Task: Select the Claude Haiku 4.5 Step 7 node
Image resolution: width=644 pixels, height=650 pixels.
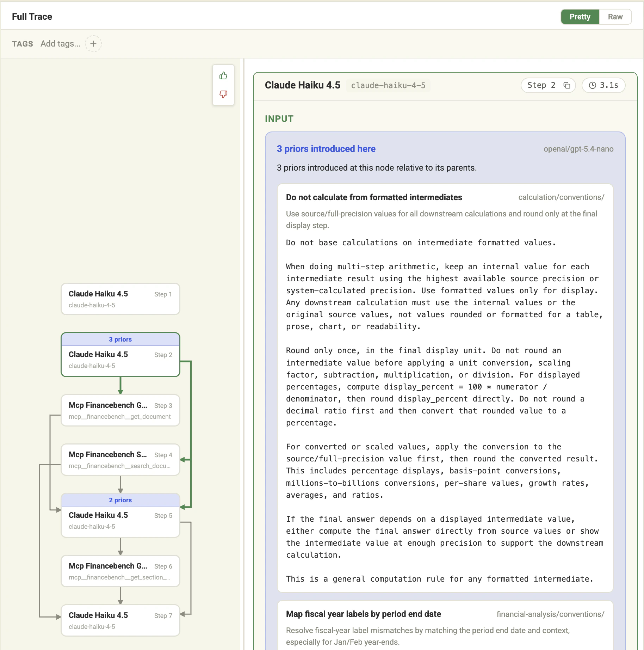Action: click(x=120, y=620)
